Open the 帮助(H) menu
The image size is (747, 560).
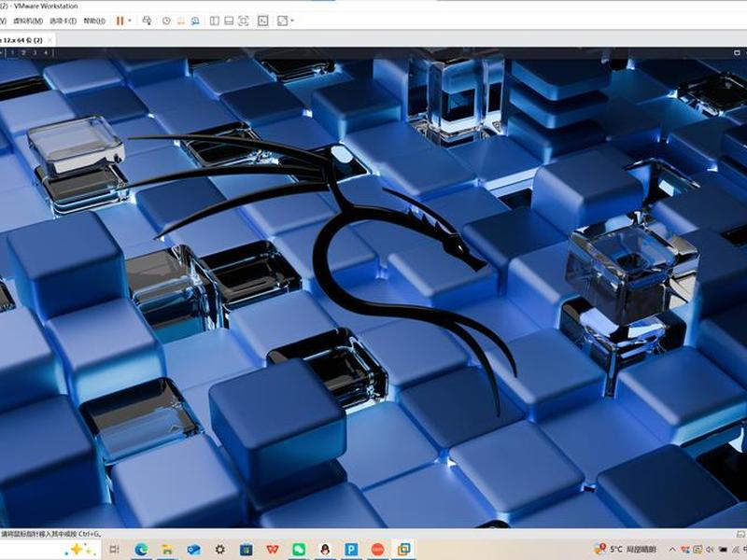94,21
